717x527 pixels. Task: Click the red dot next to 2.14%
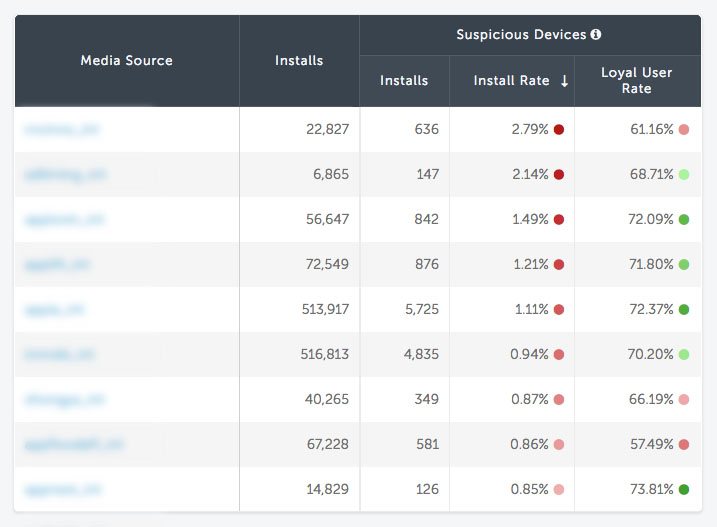(x=559, y=174)
